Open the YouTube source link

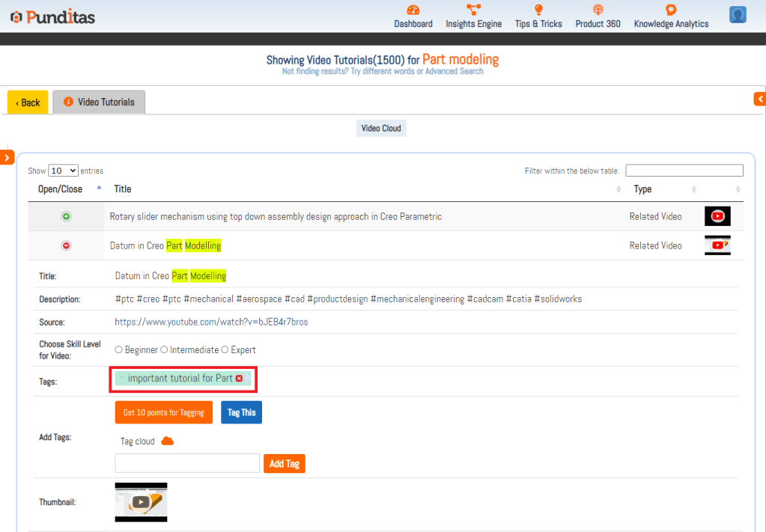click(211, 322)
